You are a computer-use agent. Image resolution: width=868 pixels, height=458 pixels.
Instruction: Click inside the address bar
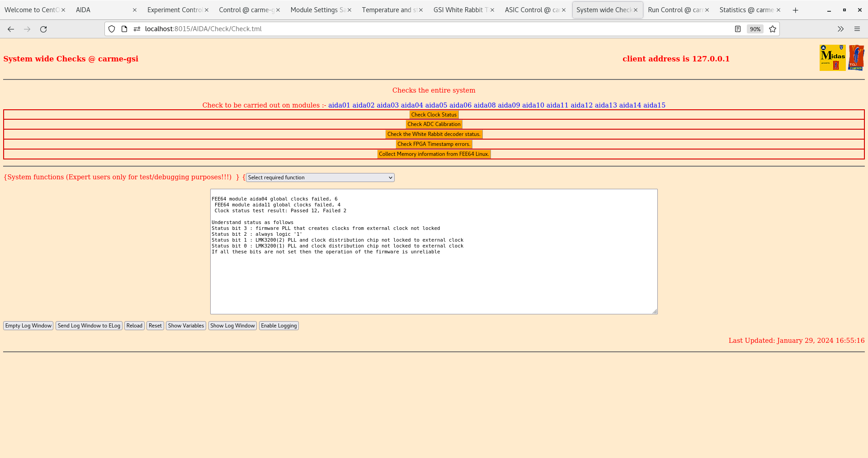(x=316, y=28)
